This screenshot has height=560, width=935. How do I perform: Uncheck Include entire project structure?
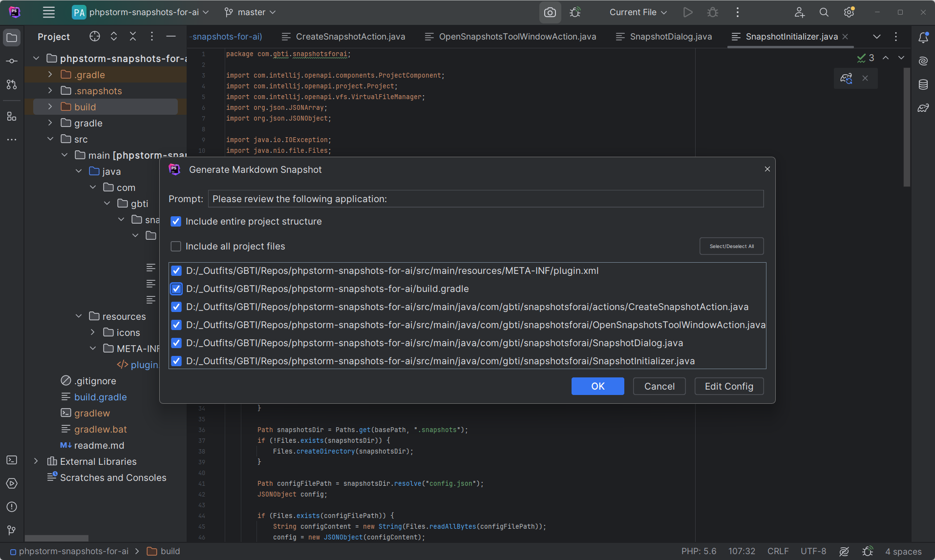pos(176,222)
